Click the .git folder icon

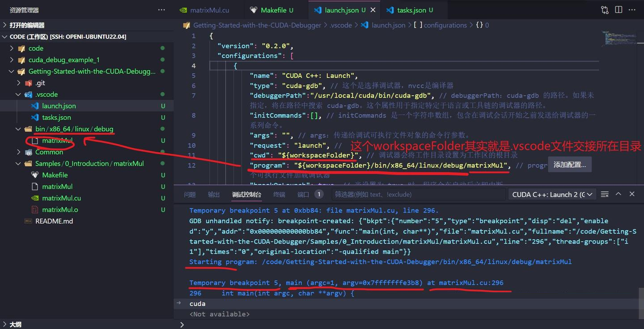pyautogui.click(x=29, y=83)
